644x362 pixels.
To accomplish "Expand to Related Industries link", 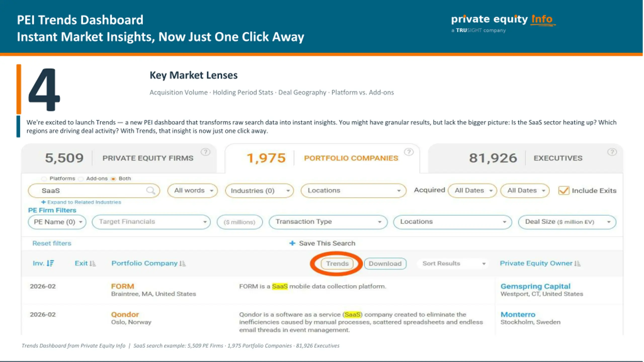I will 81,202.
